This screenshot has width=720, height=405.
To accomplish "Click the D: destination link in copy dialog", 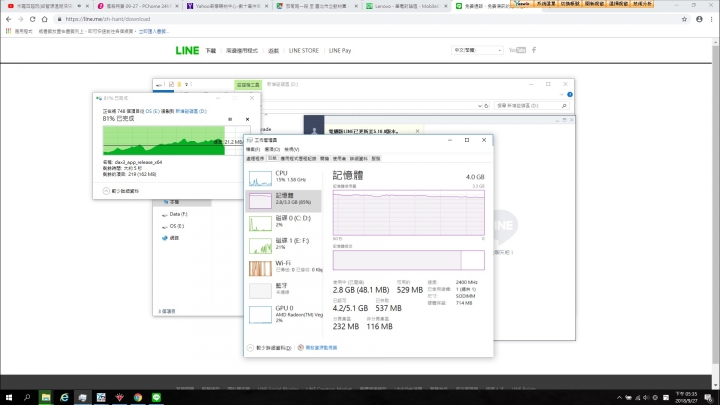I will [x=191, y=111].
